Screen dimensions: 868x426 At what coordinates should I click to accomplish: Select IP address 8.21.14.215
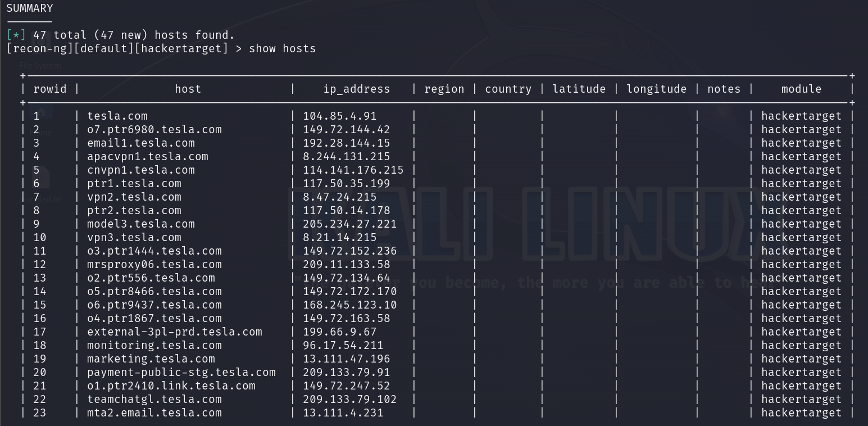[340, 237]
